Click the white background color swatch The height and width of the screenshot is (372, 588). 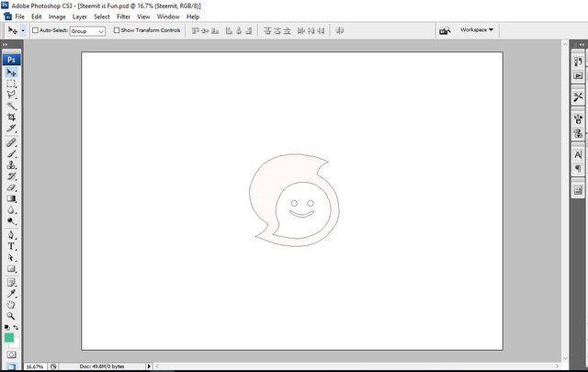click(17, 344)
